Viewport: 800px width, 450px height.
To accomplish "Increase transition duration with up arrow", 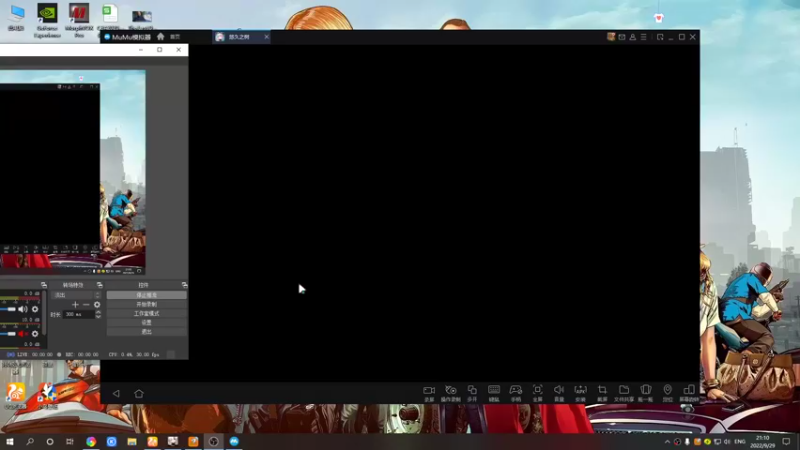I will [98, 312].
